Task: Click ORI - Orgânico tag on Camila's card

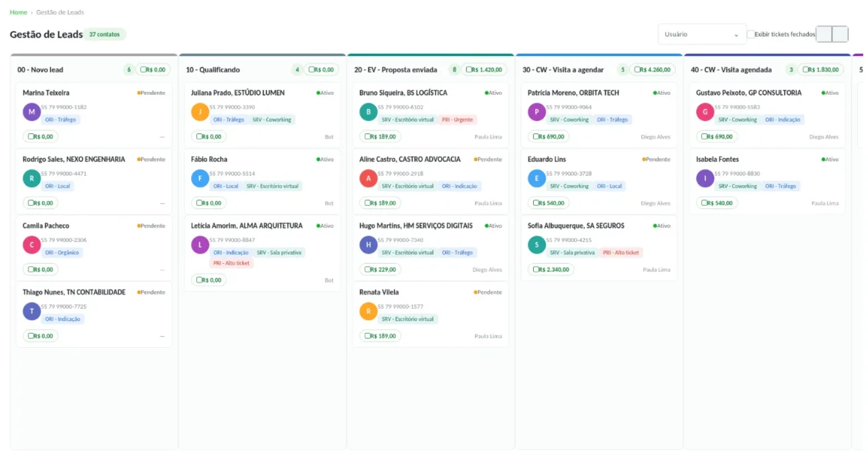Action: click(62, 253)
